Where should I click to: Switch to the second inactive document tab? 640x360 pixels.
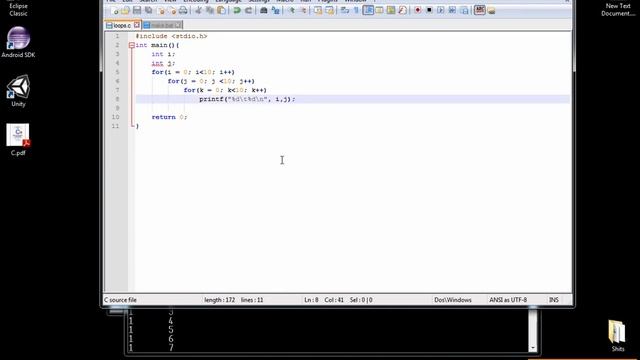[x=162, y=25]
